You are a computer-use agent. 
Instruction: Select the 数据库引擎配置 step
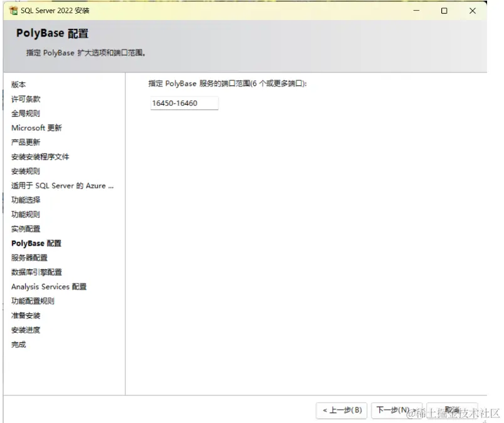(36, 272)
